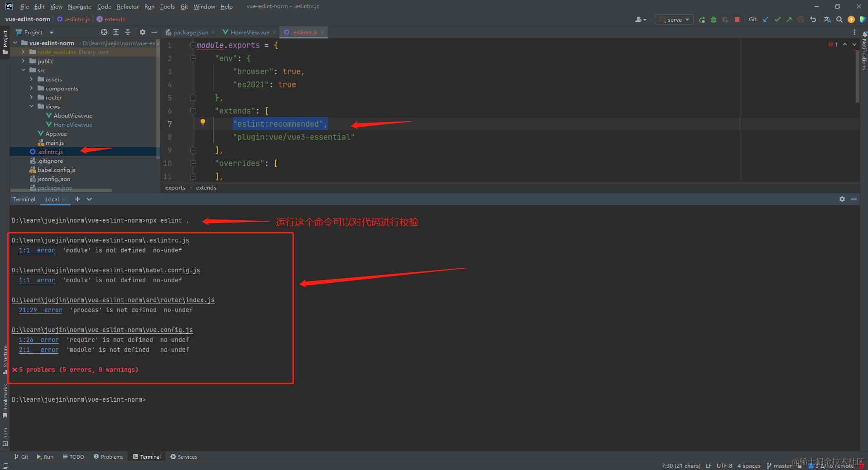The image size is (868, 470).
Task: Open the vue.config.js error path link
Action: pyautogui.click(x=102, y=330)
